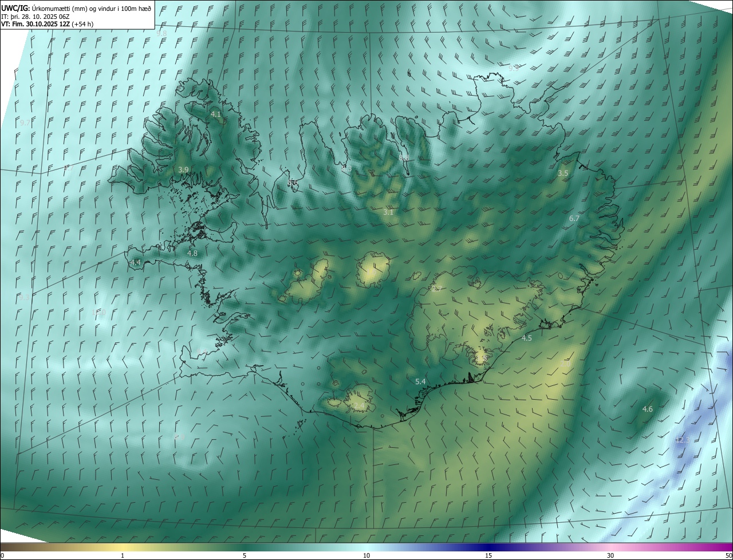Click the 12.3 value in the blue band

(x=682, y=440)
